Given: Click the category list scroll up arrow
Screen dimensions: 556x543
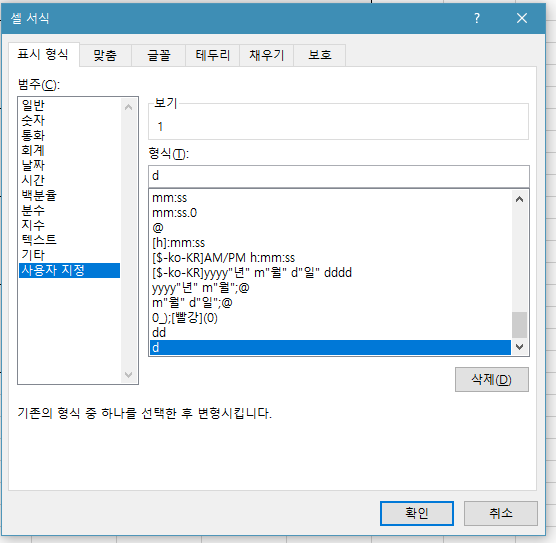Looking at the screenshot, I should 129,107.
